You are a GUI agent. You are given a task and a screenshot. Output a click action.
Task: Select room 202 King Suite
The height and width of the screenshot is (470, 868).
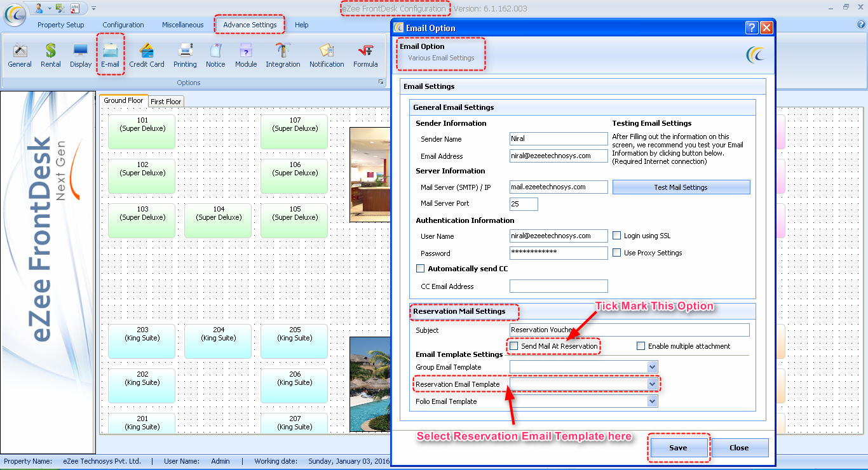coord(142,386)
